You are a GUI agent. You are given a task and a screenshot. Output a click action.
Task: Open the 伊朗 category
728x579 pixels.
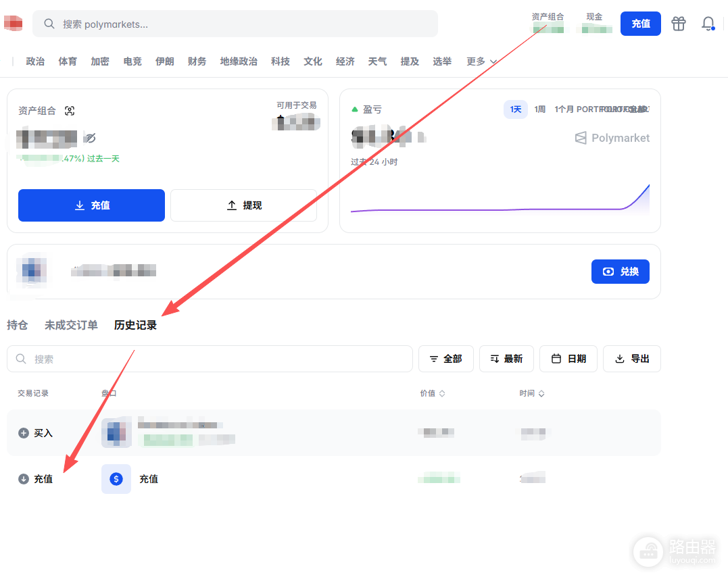point(165,61)
